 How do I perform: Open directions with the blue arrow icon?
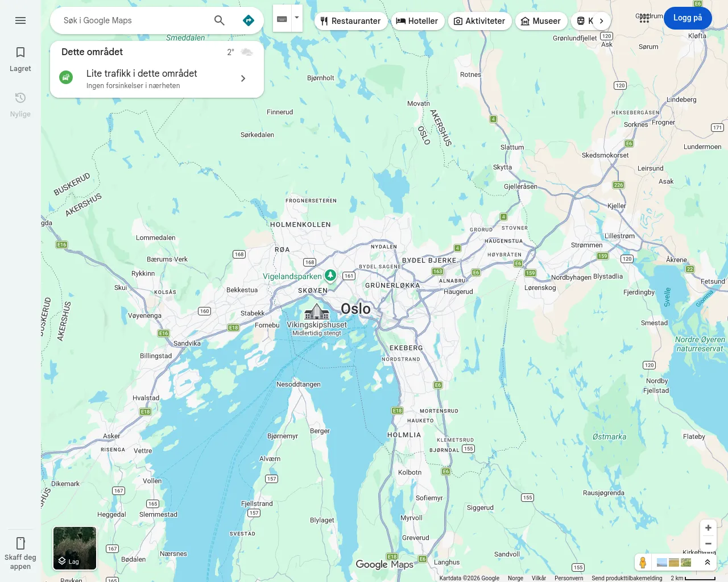tap(249, 20)
